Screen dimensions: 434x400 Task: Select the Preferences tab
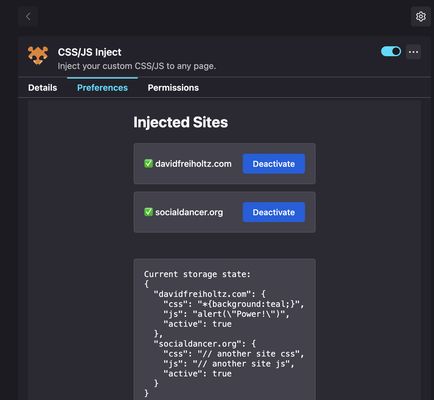click(102, 88)
